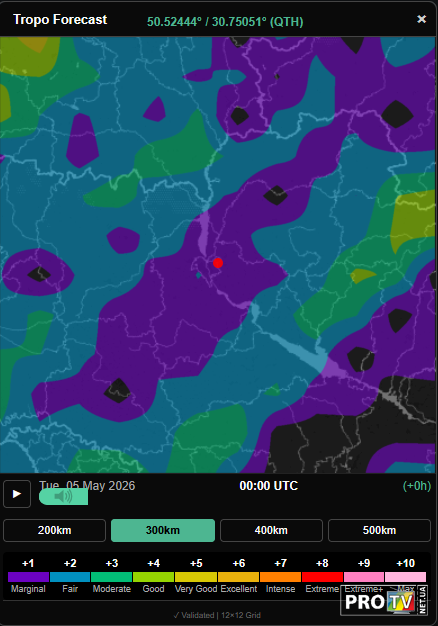Click the +3 Moderate green swatch

click(x=111, y=577)
